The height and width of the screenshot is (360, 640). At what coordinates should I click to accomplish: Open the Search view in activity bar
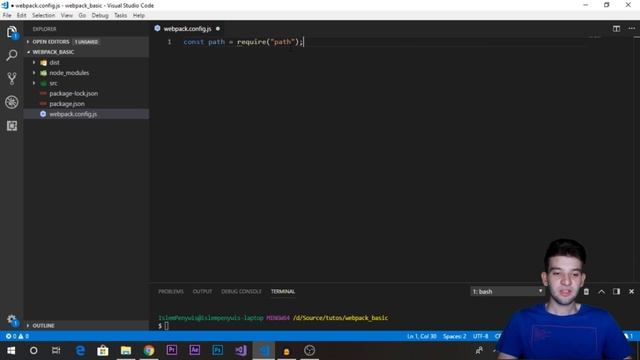[x=12, y=55]
